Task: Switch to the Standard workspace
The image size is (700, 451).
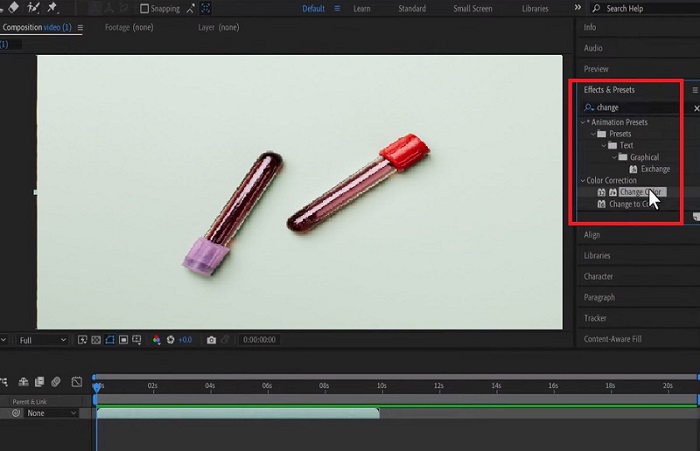Action: pyautogui.click(x=412, y=8)
